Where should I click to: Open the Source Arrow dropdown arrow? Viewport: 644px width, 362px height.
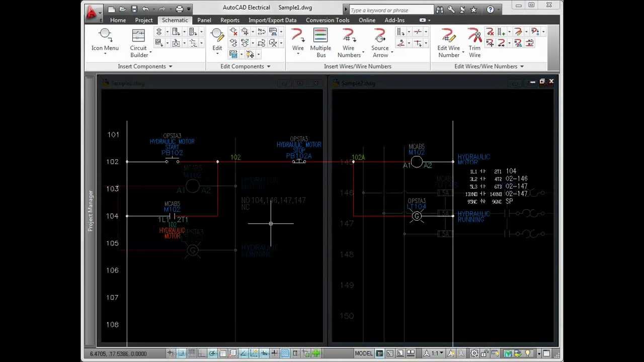391,52
